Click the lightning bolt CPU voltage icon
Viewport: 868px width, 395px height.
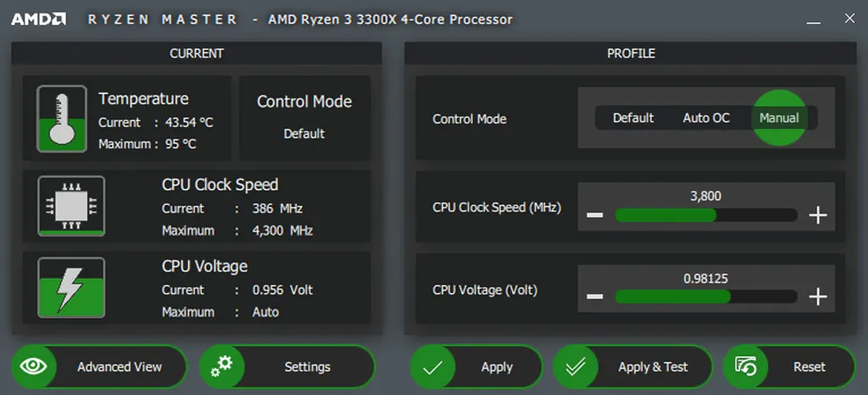[x=71, y=287]
